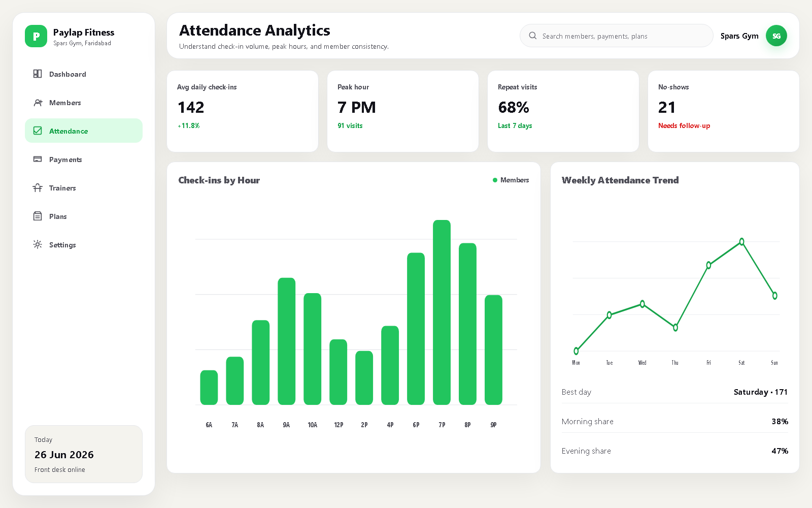Click the 6P check-ins bar
The height and width of the screenshot is (508, 812).
coord(416,329)
